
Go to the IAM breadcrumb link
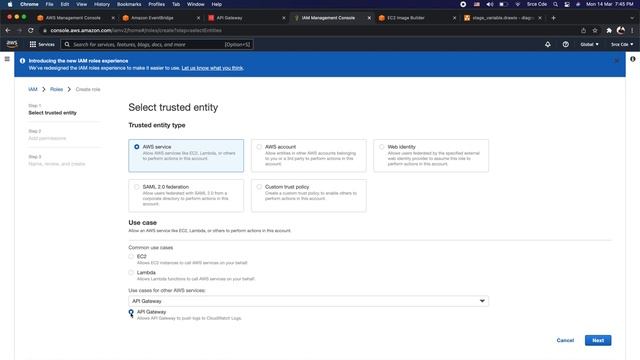[33, 89]
